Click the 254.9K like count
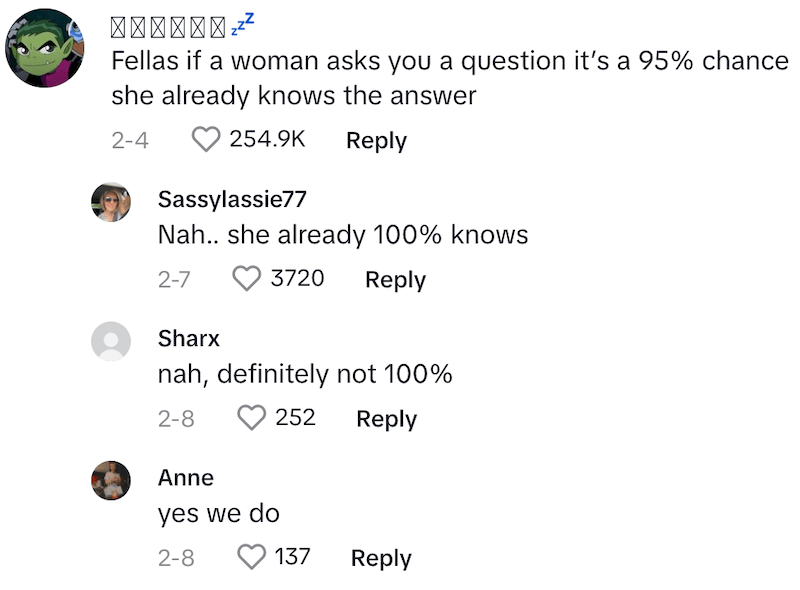The width and height of the screenshot is (800, 590). (267, 140)
